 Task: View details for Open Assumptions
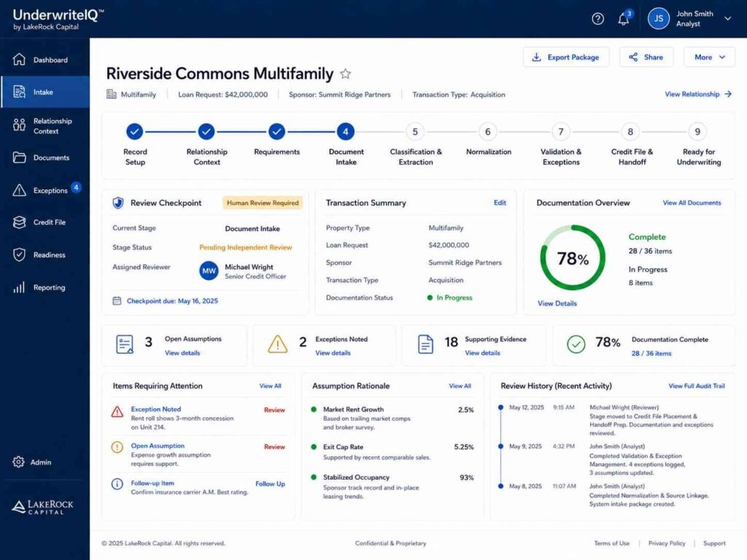182,353
